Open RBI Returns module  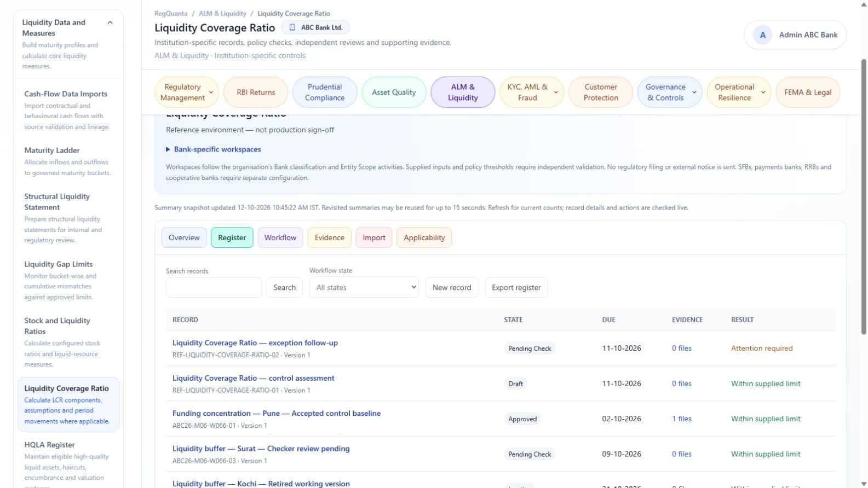click(x=256, y=92)
